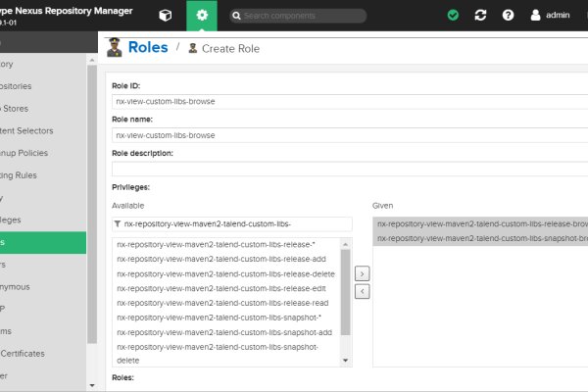Select custom-libs-release-read privilege

click(x=225, y=303)
